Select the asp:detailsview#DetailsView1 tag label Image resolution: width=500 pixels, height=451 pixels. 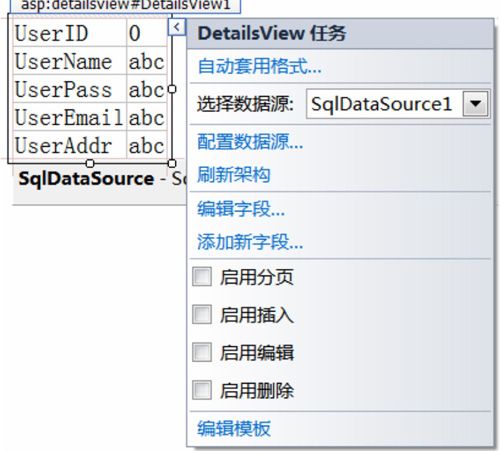tap(125, 6)
